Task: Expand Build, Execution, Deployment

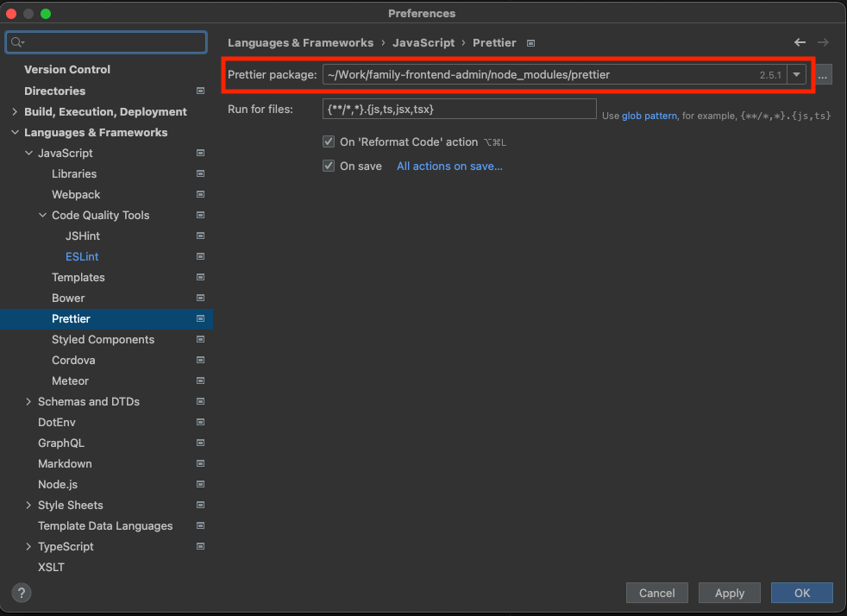Action: [x=15, y=111]
